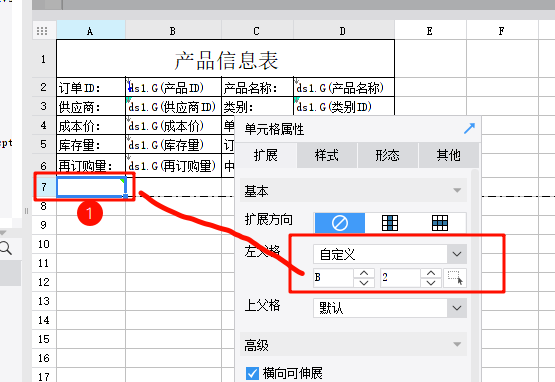Increase left parent row number 2

(431, 273)
